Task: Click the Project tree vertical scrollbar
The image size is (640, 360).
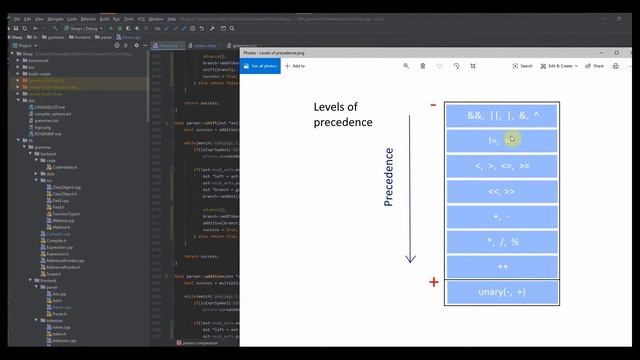Action: (x=148, y=86)
